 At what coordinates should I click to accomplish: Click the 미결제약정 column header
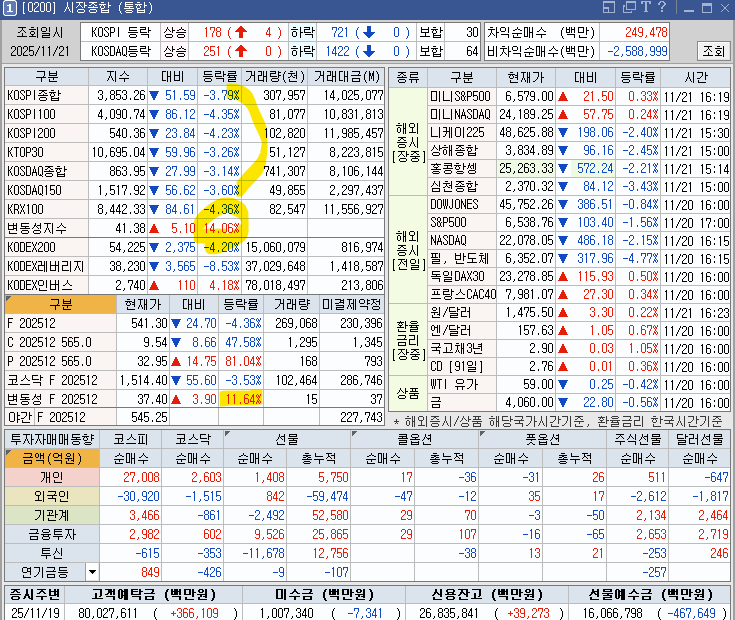point(352,305)
